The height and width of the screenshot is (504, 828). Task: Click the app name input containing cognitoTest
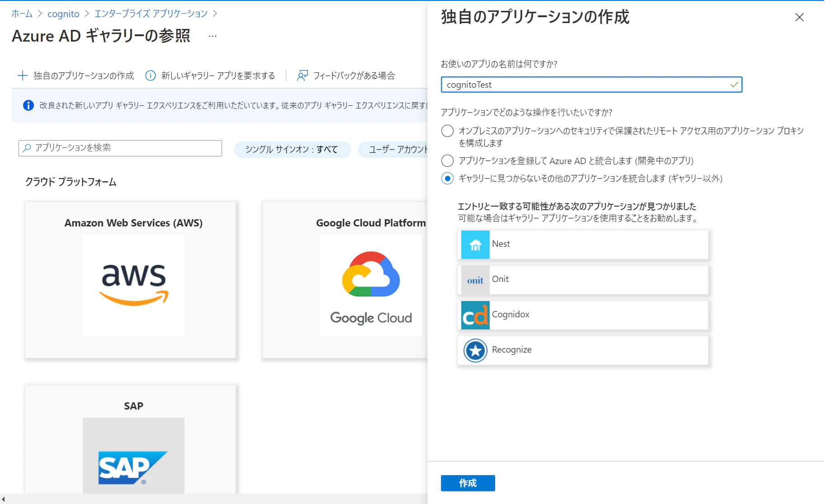591,85
